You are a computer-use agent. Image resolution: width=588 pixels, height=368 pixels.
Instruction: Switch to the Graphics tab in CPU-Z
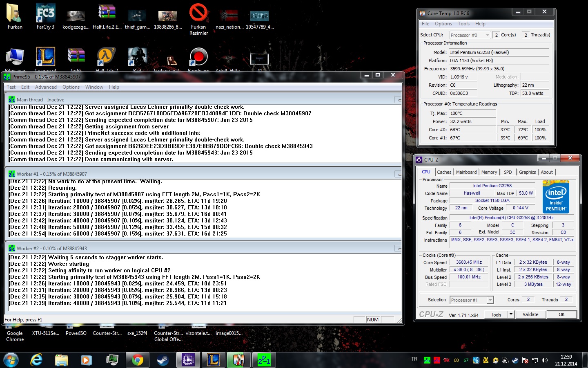pos(527,172)
